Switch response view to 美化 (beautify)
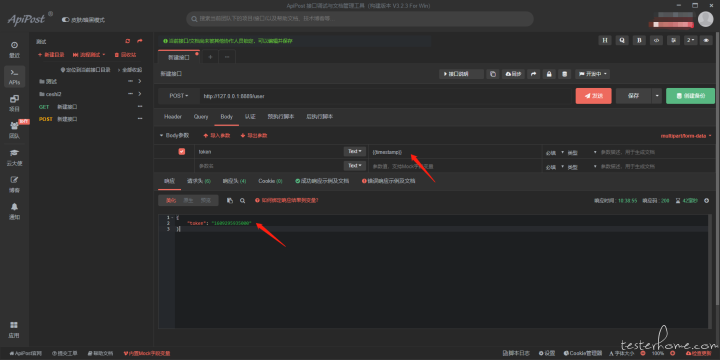Viewport: 720px width, 360px height. (x=171, y=201)
